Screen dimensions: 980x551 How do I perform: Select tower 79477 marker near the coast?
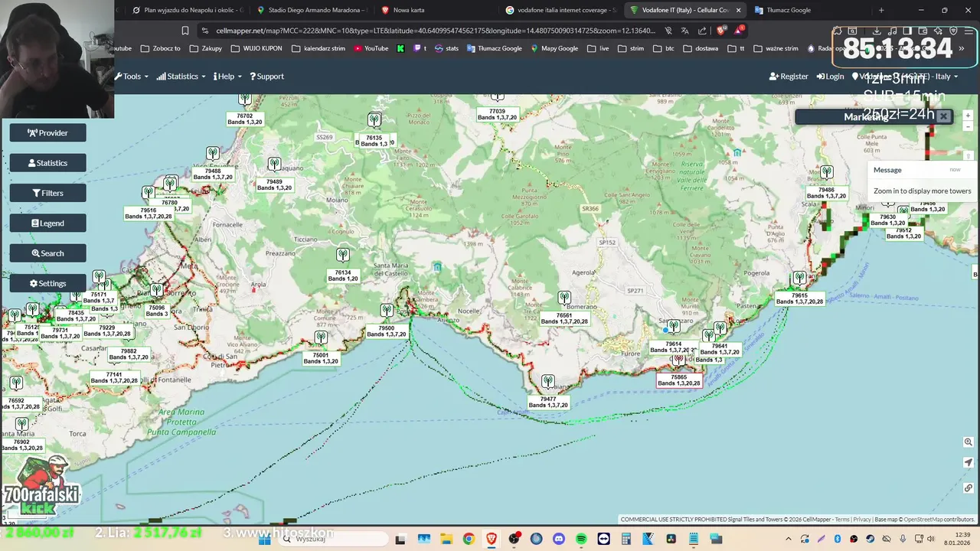[x=547, y=381]
